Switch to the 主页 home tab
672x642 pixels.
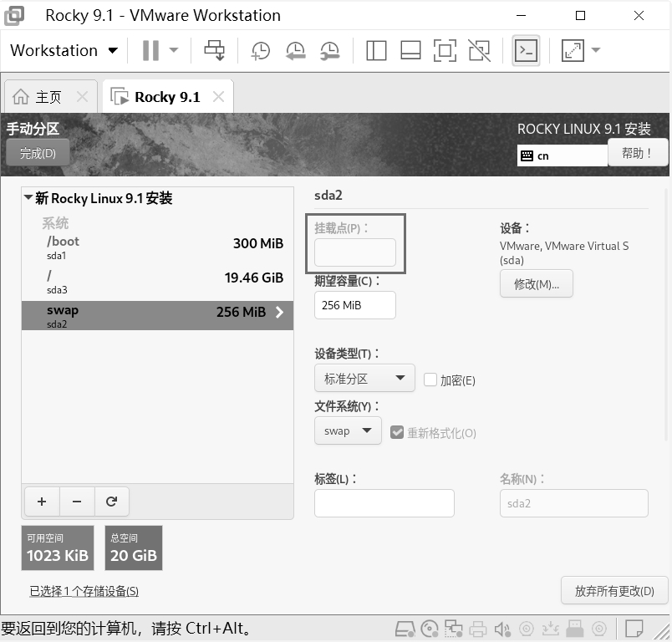pyautogui.click(x=38, y=97)
